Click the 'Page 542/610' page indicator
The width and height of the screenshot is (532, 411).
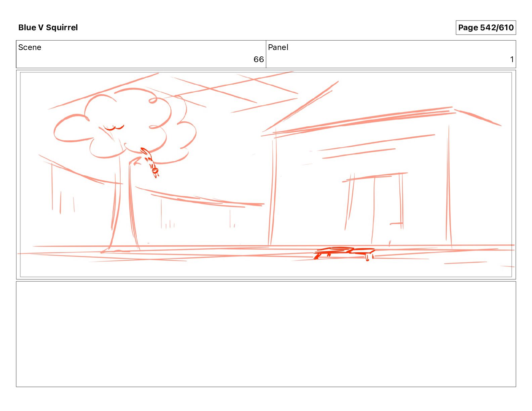click(x=486, y=28)
